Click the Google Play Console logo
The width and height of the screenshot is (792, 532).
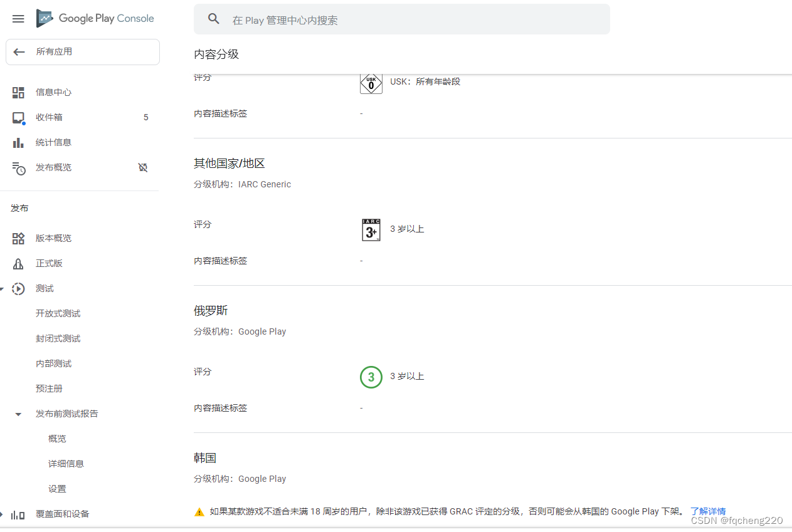pos(95,19)
